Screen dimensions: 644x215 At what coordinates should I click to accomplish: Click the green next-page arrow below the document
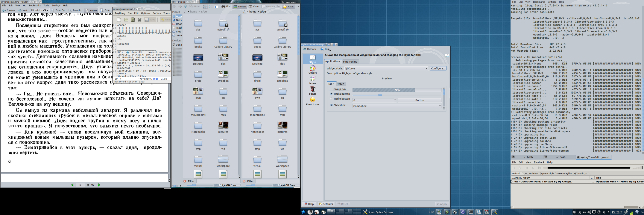[x=99, y=185]
